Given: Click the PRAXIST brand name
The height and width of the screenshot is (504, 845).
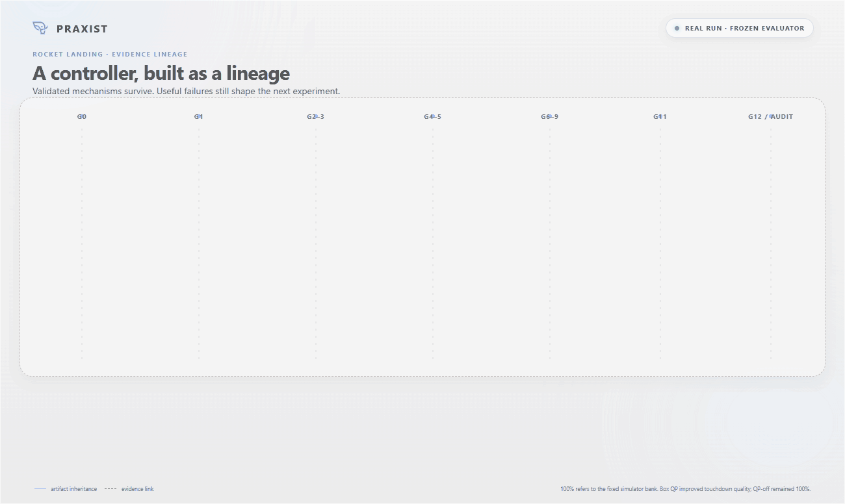Looking at the screenshot, I should pyautogui.click(x=82, y=29).
